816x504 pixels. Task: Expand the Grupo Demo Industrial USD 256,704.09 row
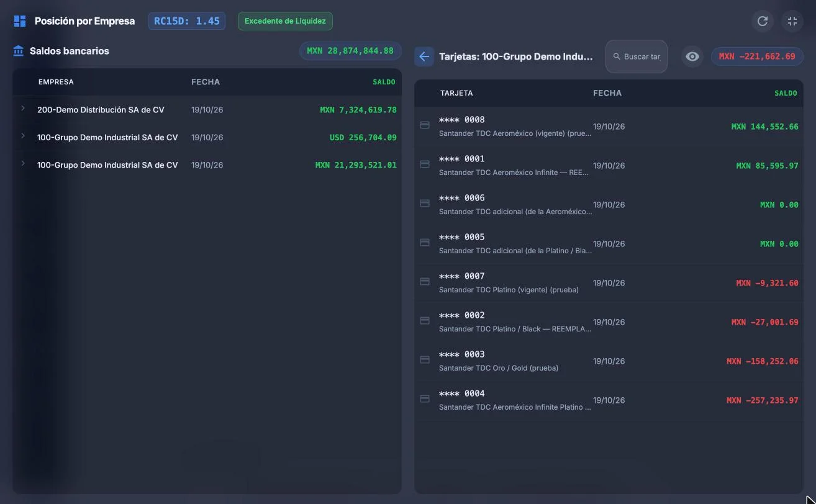(x=23, y=136)
